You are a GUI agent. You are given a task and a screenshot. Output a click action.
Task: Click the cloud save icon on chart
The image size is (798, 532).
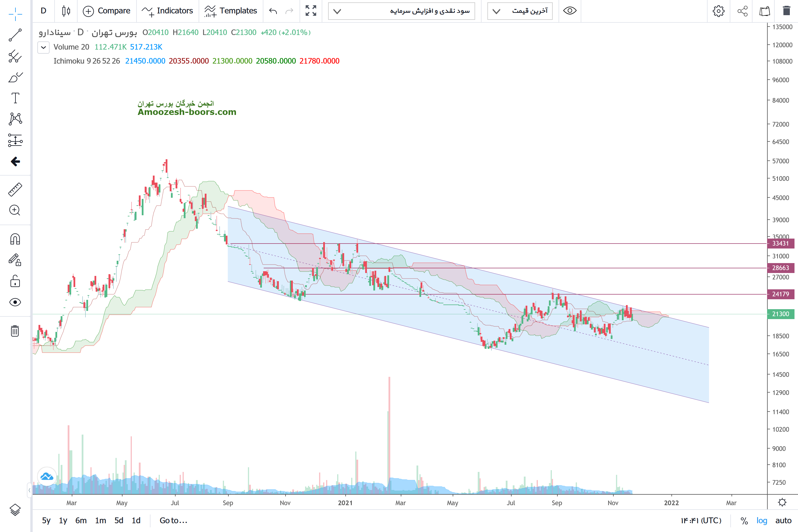[47, 477]
